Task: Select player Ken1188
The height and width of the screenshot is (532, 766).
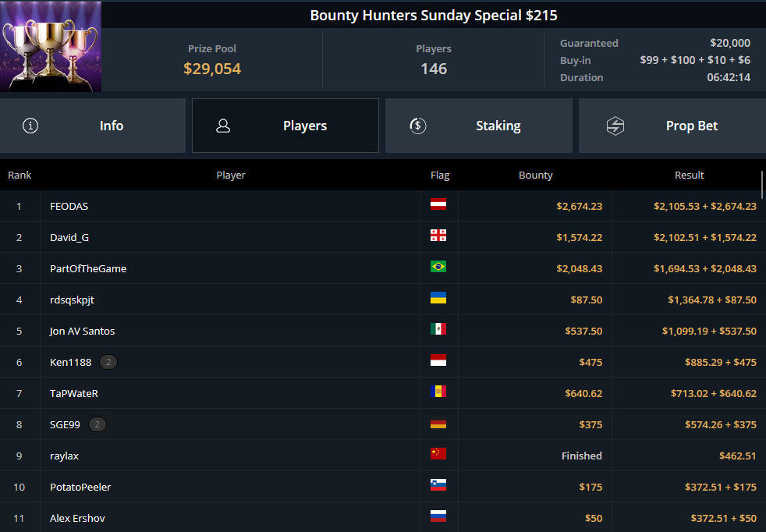Action: click(x=70, y=363)
